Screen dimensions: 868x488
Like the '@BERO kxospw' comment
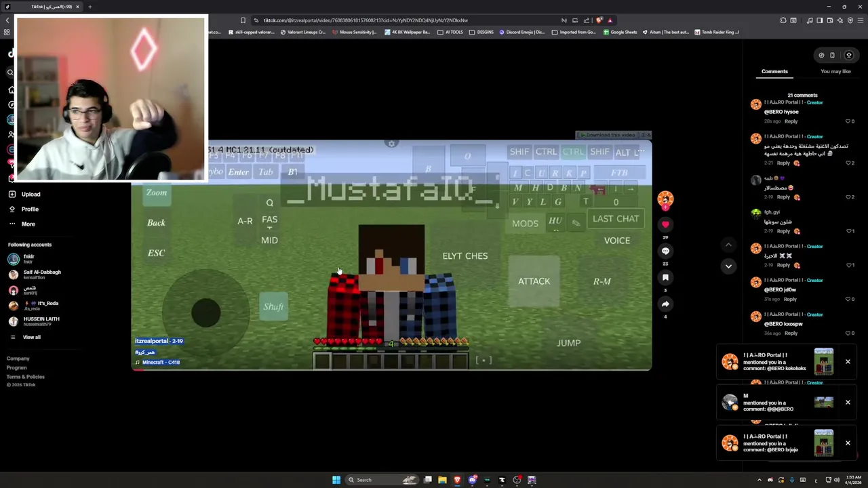(x=848, y=333)
